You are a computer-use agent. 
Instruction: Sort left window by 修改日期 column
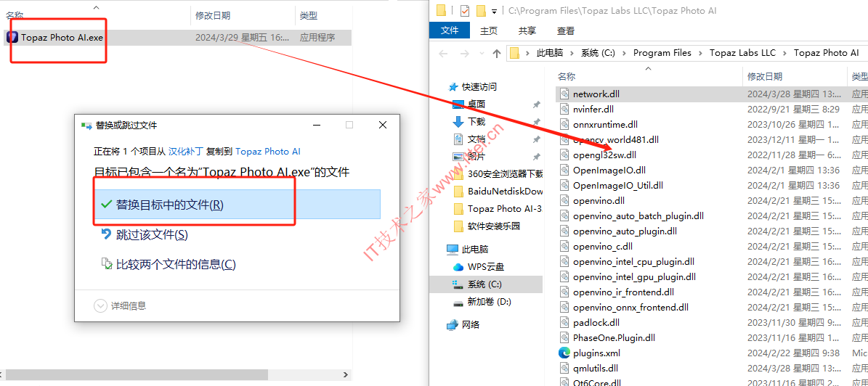[x=213, y=16]
